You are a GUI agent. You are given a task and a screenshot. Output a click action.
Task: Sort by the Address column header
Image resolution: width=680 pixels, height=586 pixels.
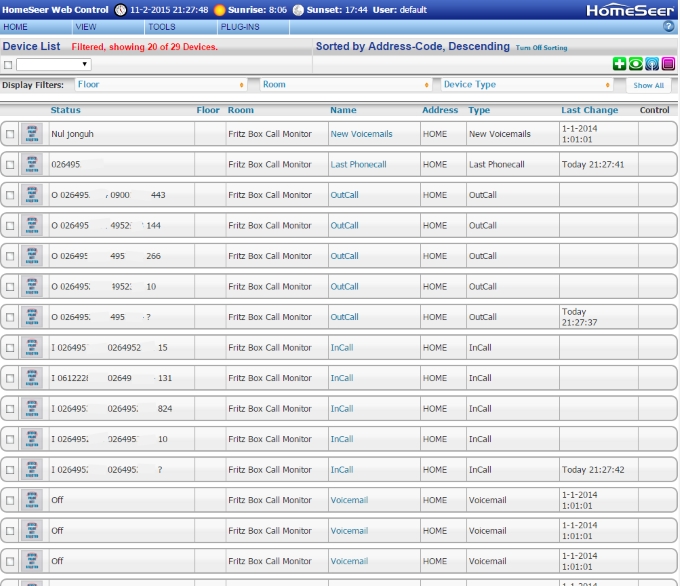[x=440, y=110]
